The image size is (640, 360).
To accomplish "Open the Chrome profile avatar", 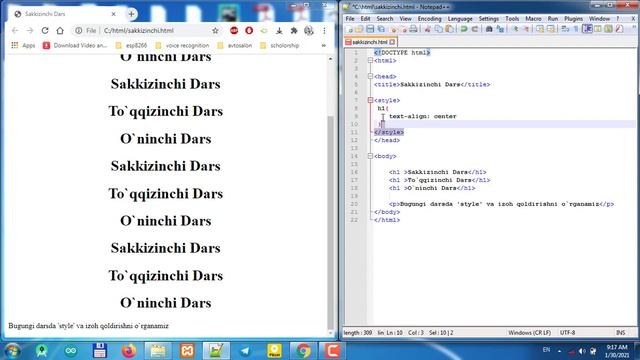I will [x=309, y=31].
